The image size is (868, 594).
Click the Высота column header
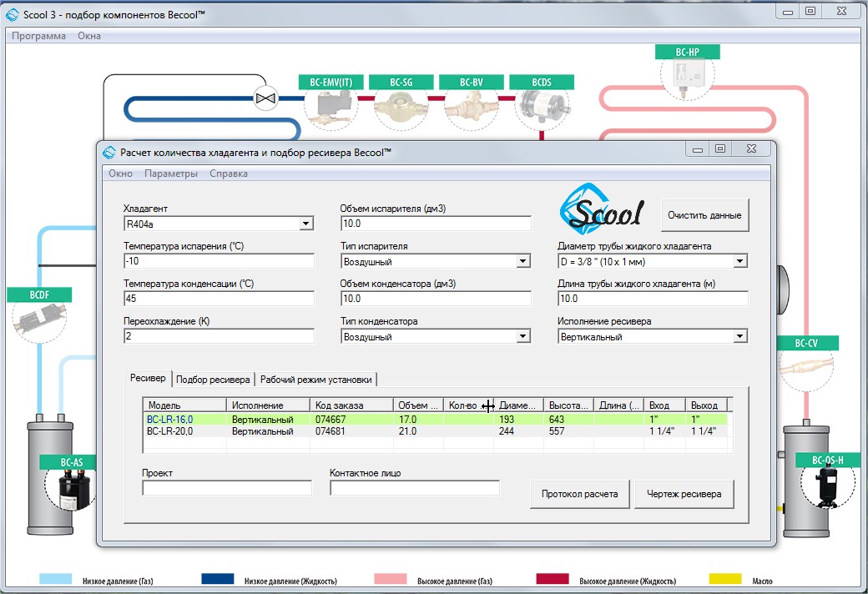[x=568, y=405]
